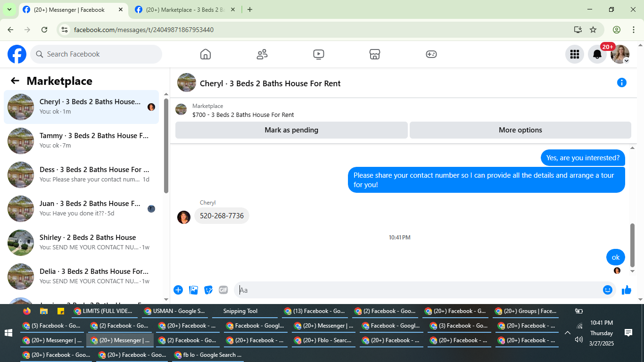The width and height of the screenshot is (644, 362).
Task: Open the Facebook menu grid icon
Action: click(575, 54)
